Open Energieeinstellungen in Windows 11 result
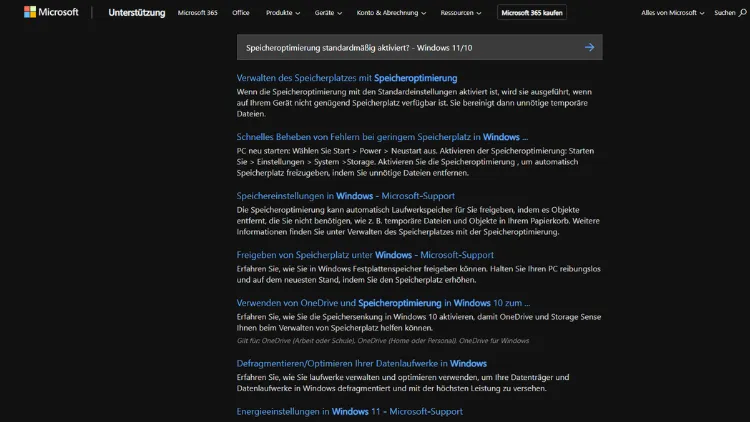 (x=350, y=411)
